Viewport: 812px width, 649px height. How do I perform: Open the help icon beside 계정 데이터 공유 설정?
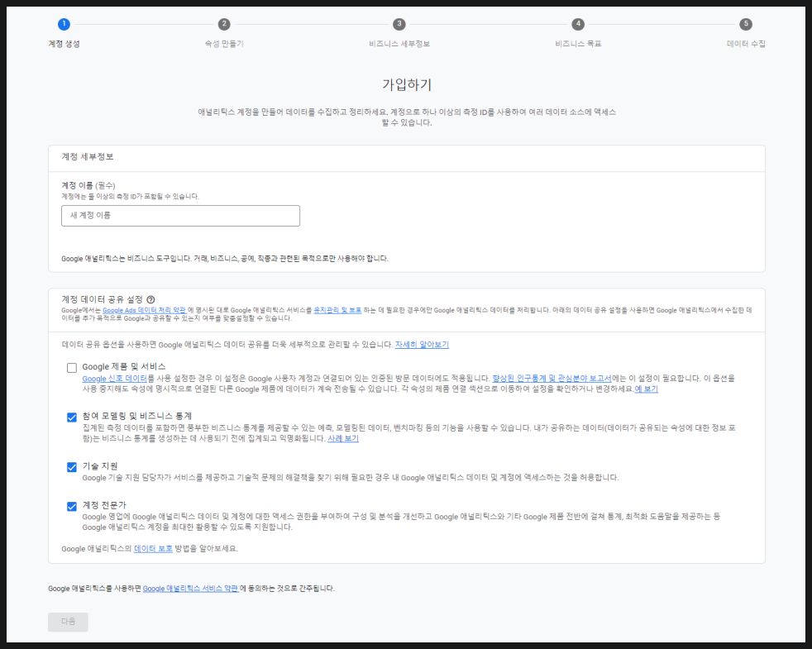coord(151,299)
